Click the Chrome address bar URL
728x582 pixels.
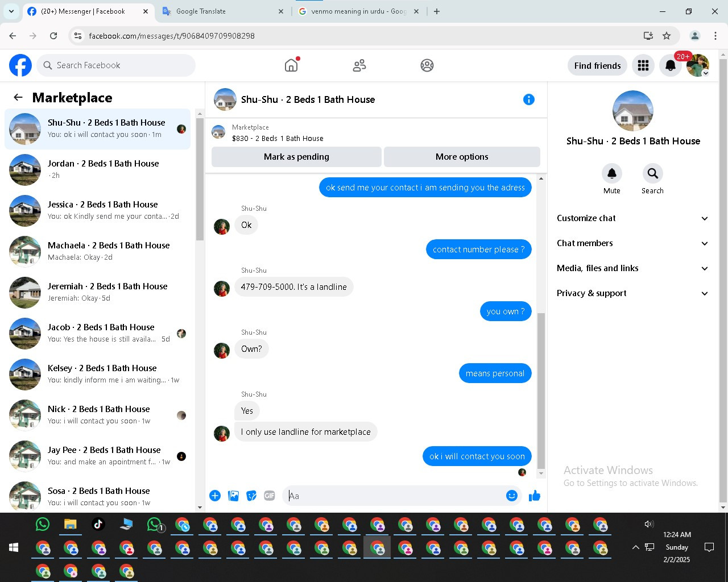point(172,36)
